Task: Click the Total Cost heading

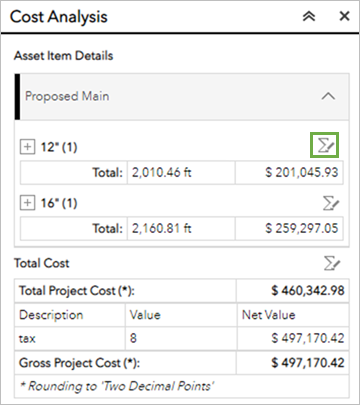Action: (x=42, y=263)
